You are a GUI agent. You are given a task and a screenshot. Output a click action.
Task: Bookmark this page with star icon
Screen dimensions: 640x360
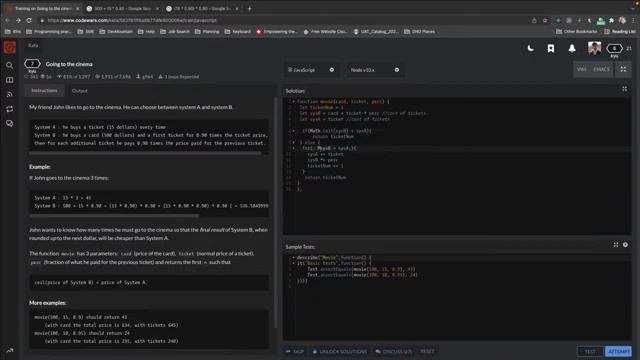tap(545, 20)
